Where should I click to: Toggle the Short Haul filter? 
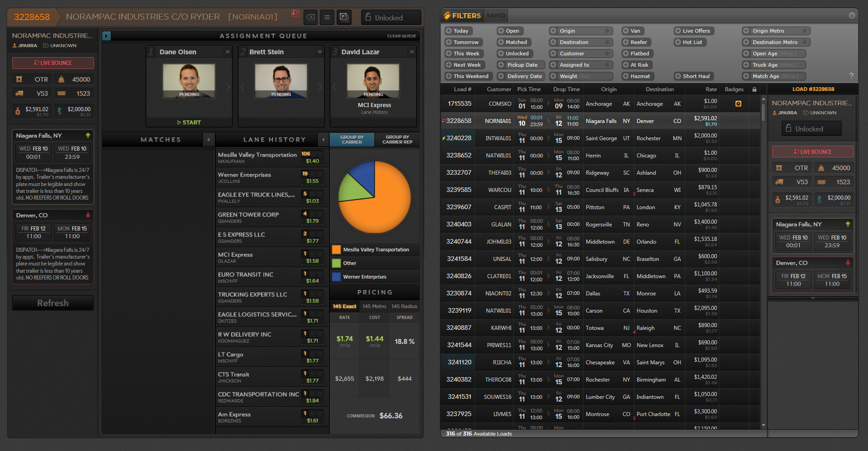(x=694, y=76)
